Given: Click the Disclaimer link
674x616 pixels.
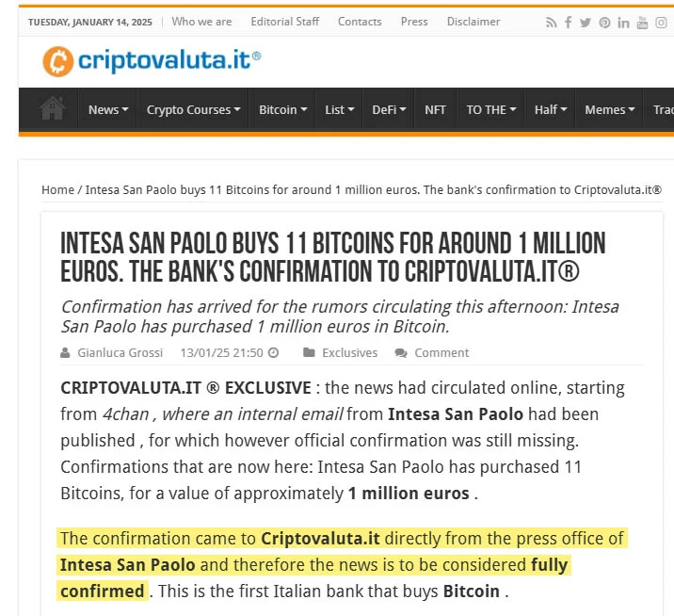Looking at the screenshot, I should tap(473, 22).
